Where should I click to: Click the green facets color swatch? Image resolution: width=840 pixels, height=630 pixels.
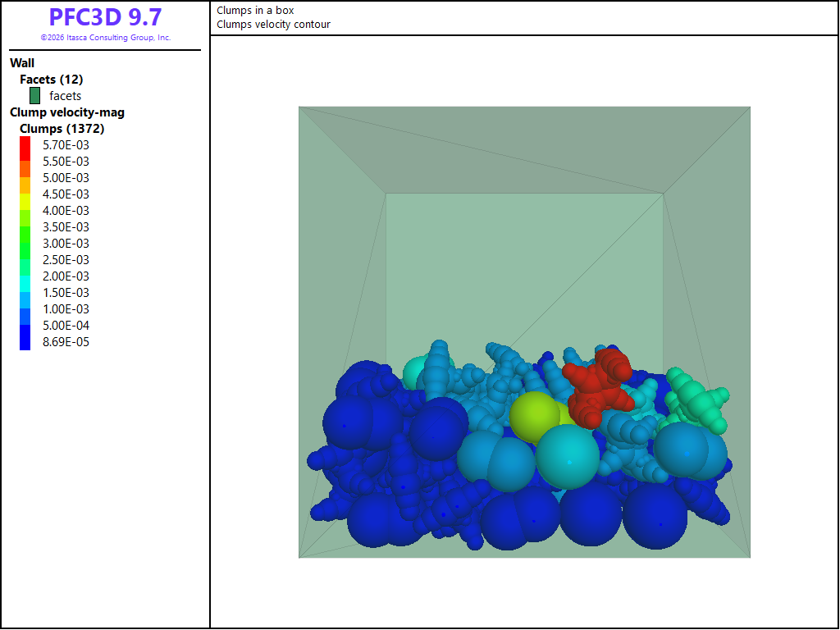[34, 96]
